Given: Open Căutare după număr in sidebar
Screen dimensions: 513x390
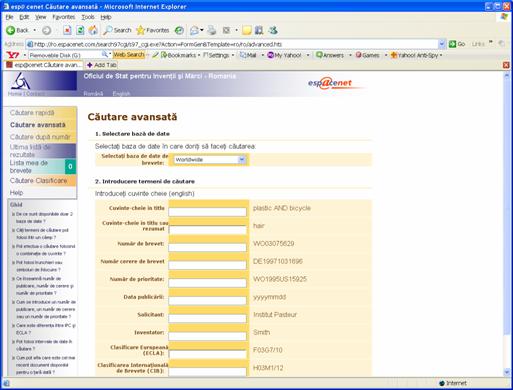Looking at the screenshot, I should [40, 137].
